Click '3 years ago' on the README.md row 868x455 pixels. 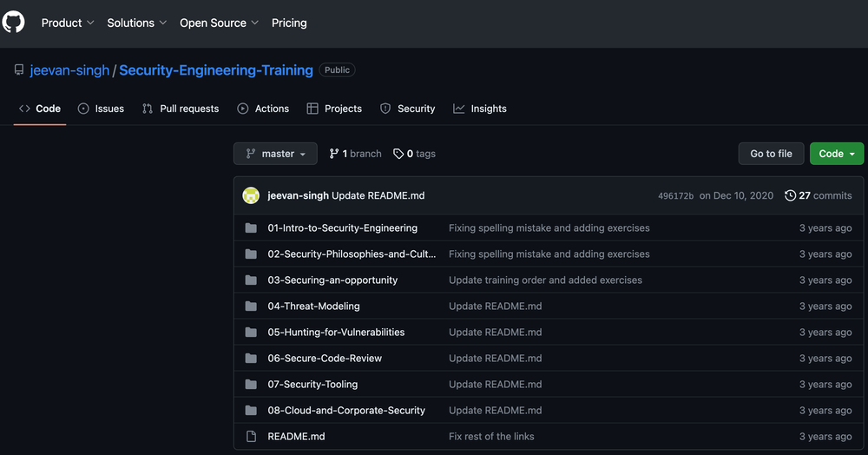tap(825, 436)
